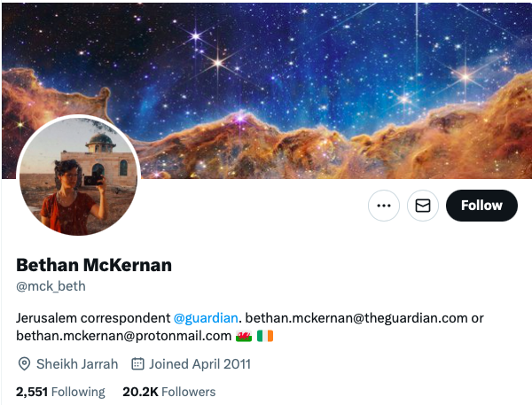Viewport: 532px width, 405px height.
Task: View the nebula header banner image
Action: point(267,90)
